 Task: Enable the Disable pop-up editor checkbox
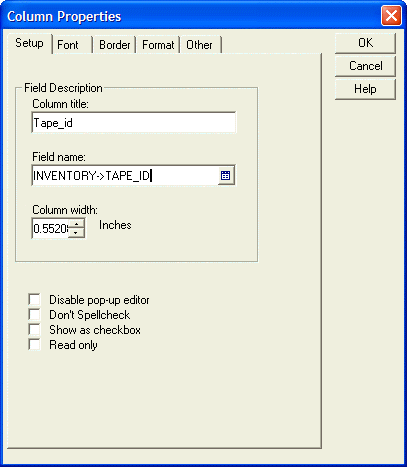34,299
